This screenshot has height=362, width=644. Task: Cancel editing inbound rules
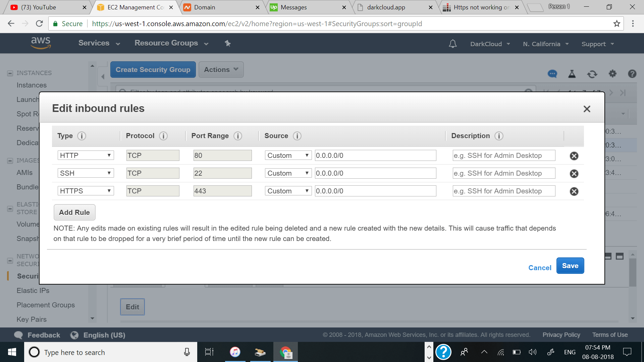540,267
